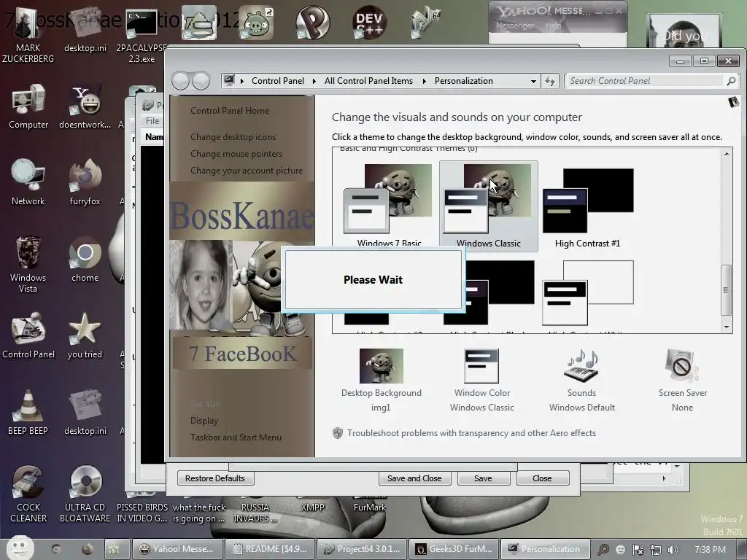The image size is (747, 560).
Task: Click the Search Control Panel field
Action: coord(645,81)
